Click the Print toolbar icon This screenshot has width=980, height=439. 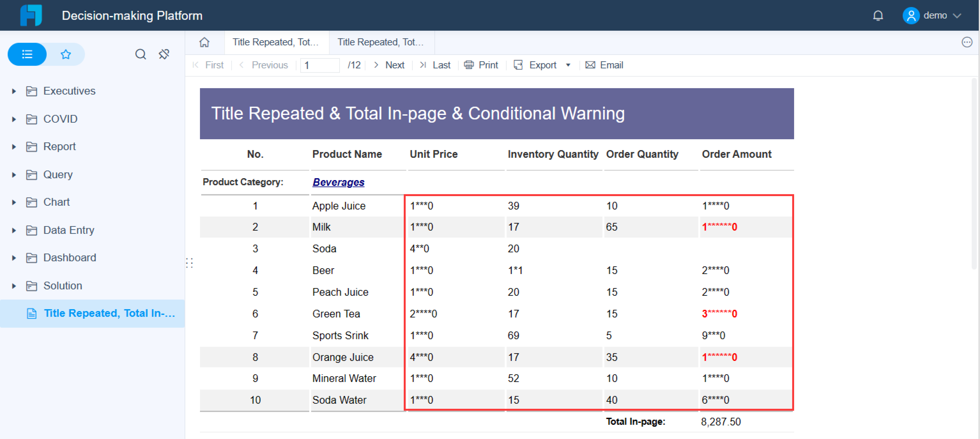(x=469, y=65)
